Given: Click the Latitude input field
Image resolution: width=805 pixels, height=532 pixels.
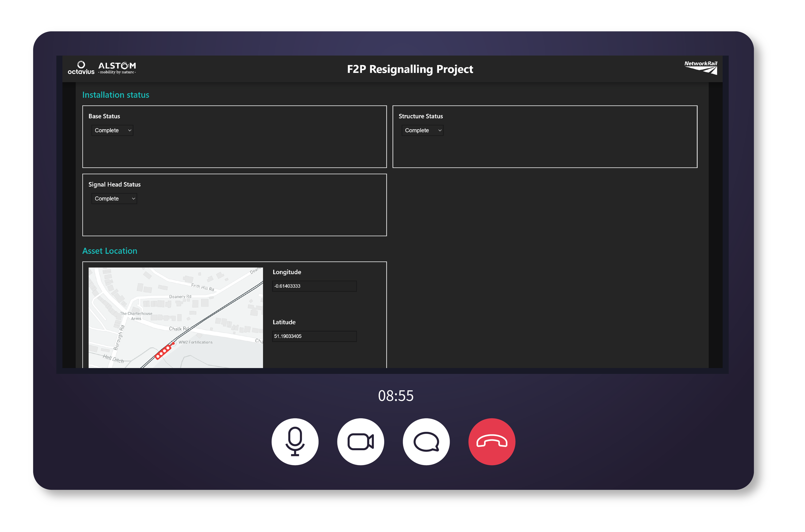Looking at the screenshot, I should (x=314, y=336).
